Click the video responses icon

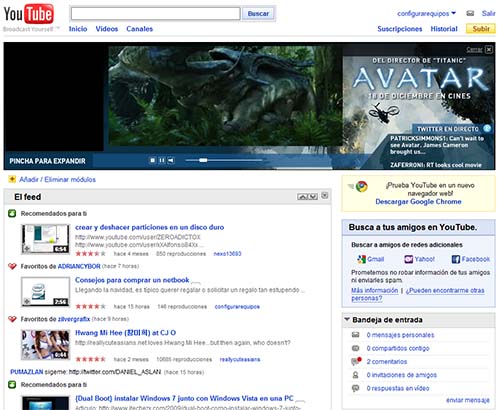pyautogui.click(x=356, y=388)
